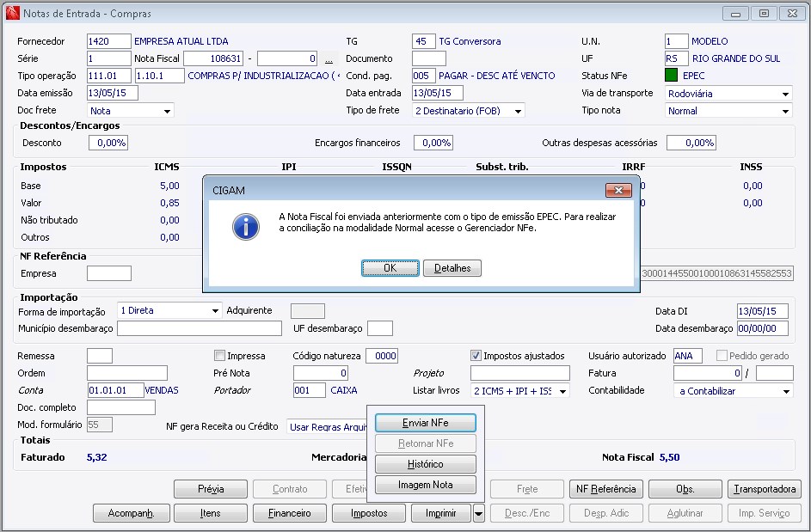Image resolution: width=811 pixels, height=532 pixels.
Task: Click the Imprimir button
Action: [441, 513]
